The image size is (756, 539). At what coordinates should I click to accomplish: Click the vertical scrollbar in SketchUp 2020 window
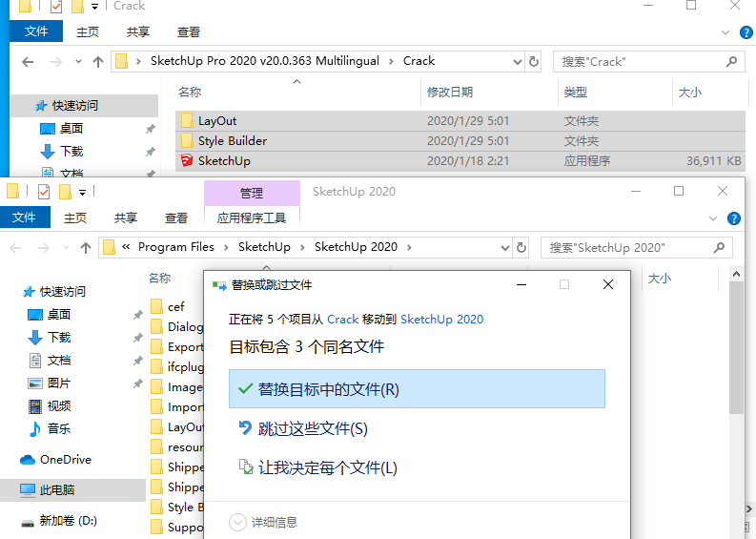coord(736,347)
